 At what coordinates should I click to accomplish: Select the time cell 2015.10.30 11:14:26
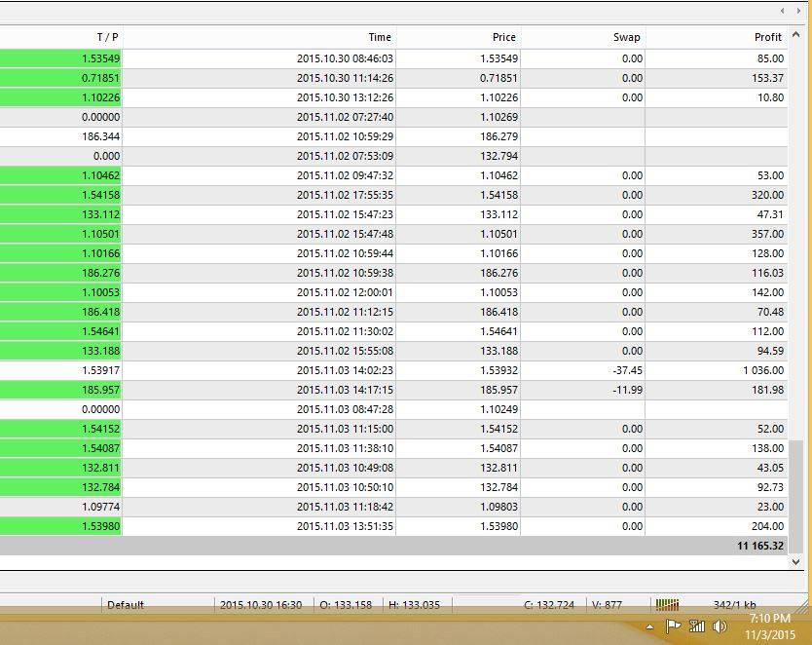[x=345, y=78]
